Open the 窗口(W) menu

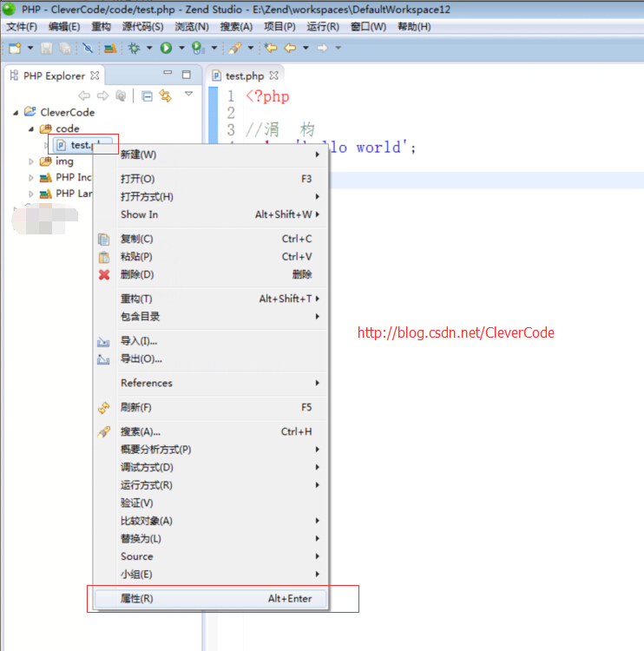pyautogui.click(x=368, y=27)
